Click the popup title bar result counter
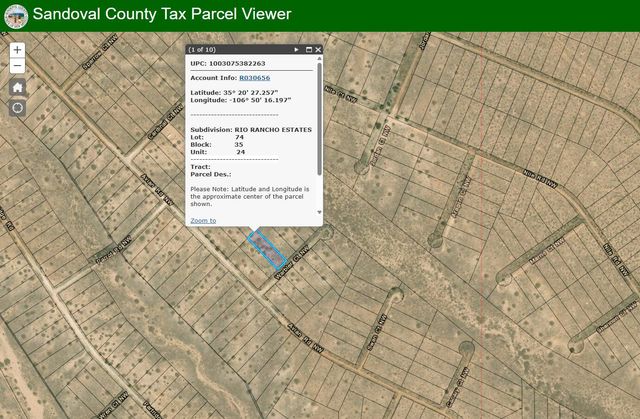Image resolution: width=640 pixels, height=419 pixels. [x=202, y=49]
